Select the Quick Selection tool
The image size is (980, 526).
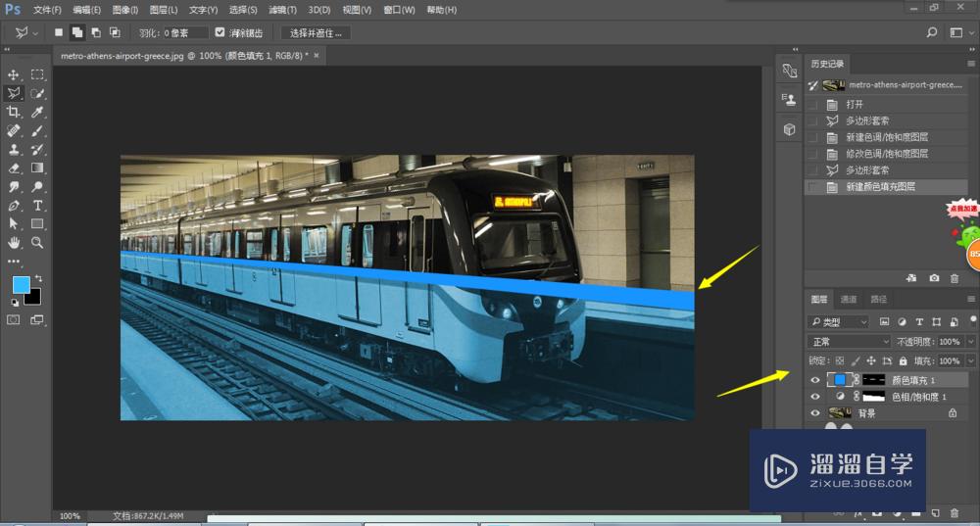37,94
